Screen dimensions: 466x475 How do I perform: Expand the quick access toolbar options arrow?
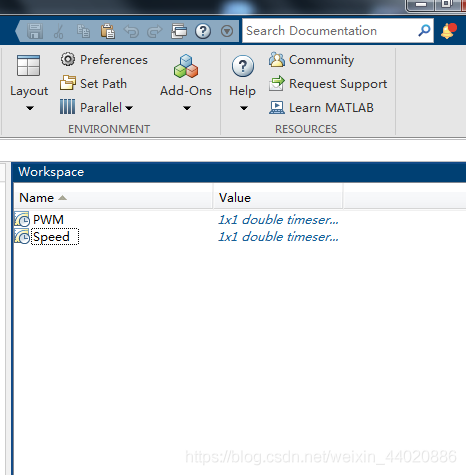227,32
